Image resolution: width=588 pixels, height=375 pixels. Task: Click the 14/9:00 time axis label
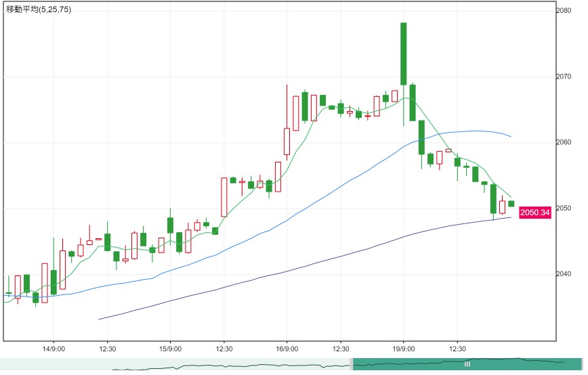(54, 349)
